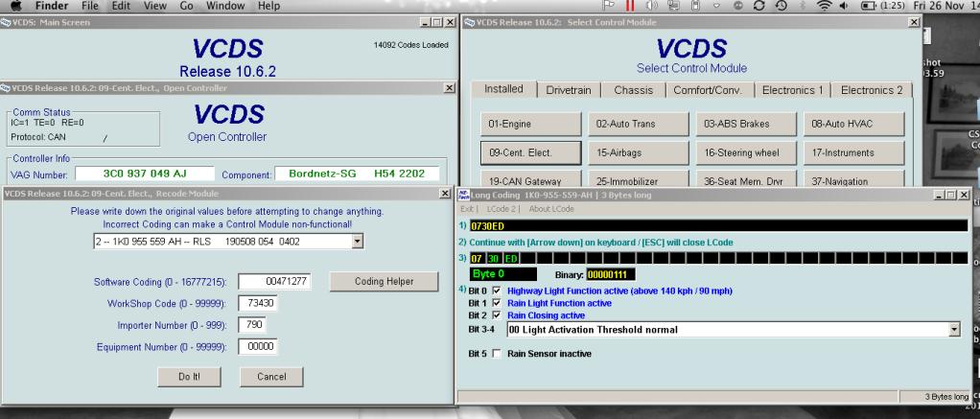The image size is (980, 419).
Task: Open the View menu
Action: [x=154, y=6]
